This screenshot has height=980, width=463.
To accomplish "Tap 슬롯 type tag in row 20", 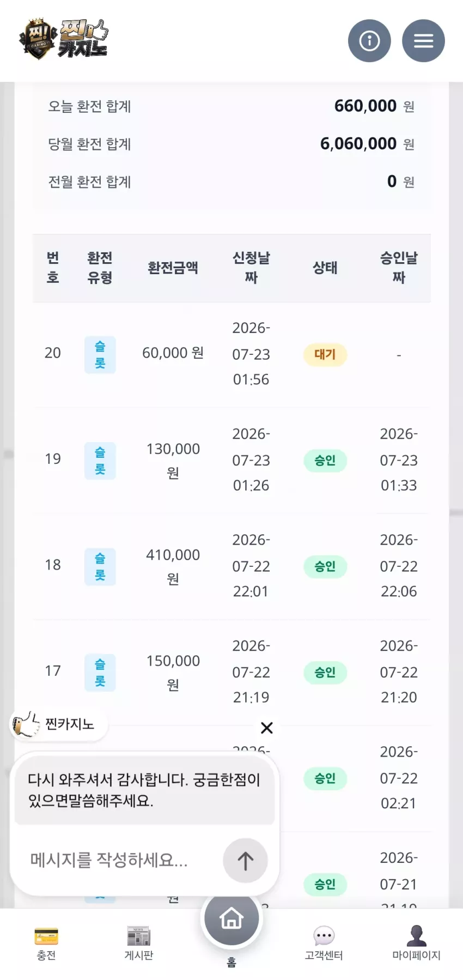I will 100,355.
